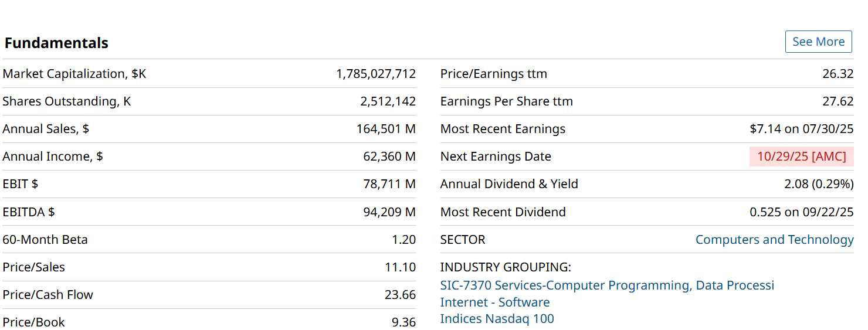Open the Computers and Technology sector link
This screenshot has height=330, width=868.
774,240
